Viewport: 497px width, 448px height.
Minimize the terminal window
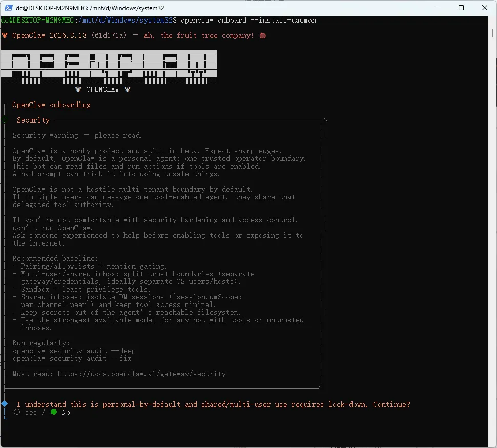coord(438,8)
